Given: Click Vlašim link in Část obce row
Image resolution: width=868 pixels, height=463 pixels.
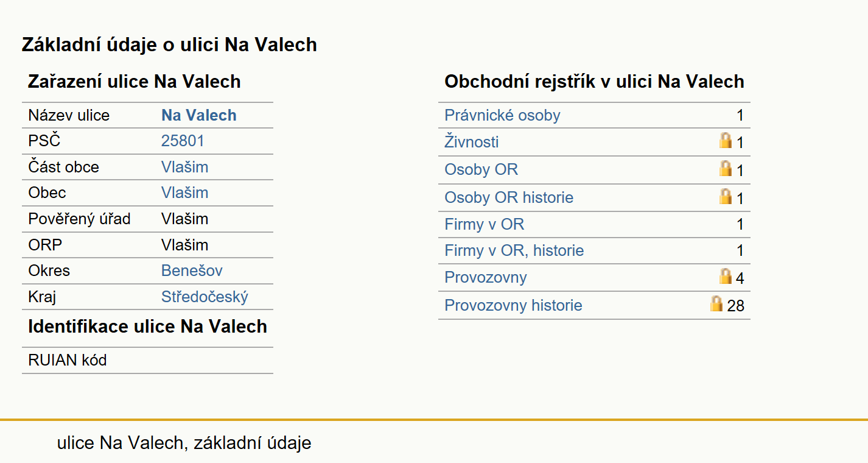Looking at the screenshot, I should click(184, 167).
